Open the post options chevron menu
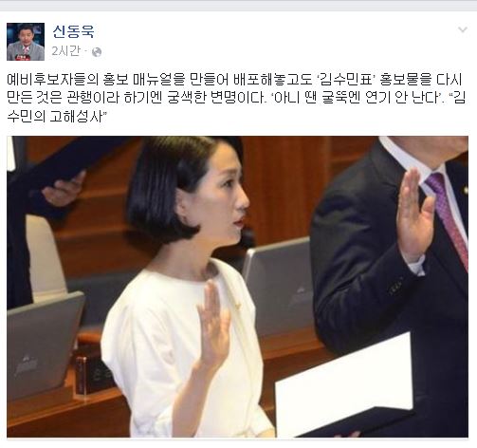This screenshot has height=448, width=477. 463,29
